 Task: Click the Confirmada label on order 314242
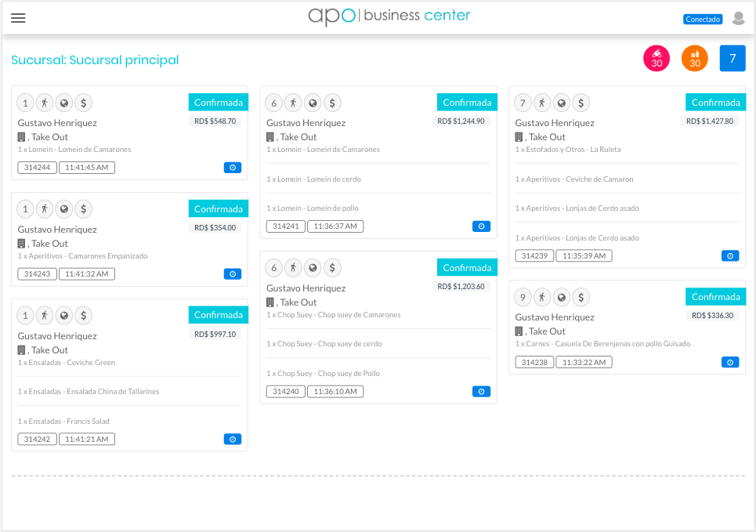pyautogui.click(x=219, y=315)
